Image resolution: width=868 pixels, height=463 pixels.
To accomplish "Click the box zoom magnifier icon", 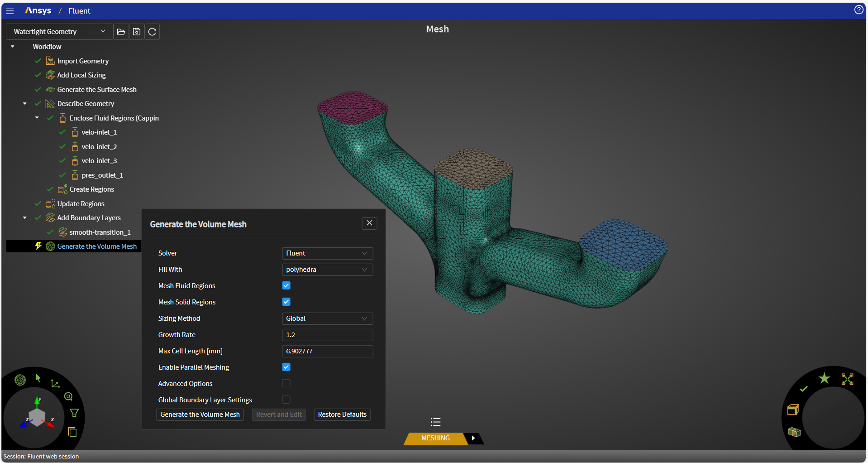I will click(68, 396).
